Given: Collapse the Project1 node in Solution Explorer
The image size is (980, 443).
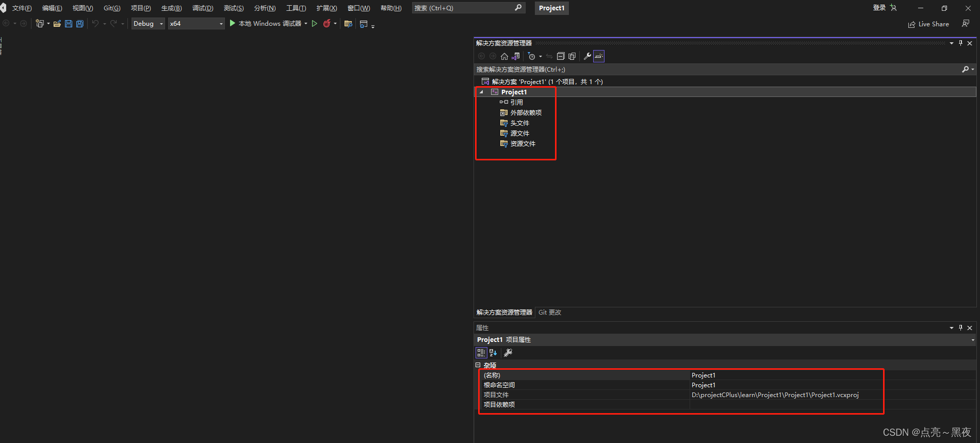Looking at the screenshot, I should coord(481,92).
